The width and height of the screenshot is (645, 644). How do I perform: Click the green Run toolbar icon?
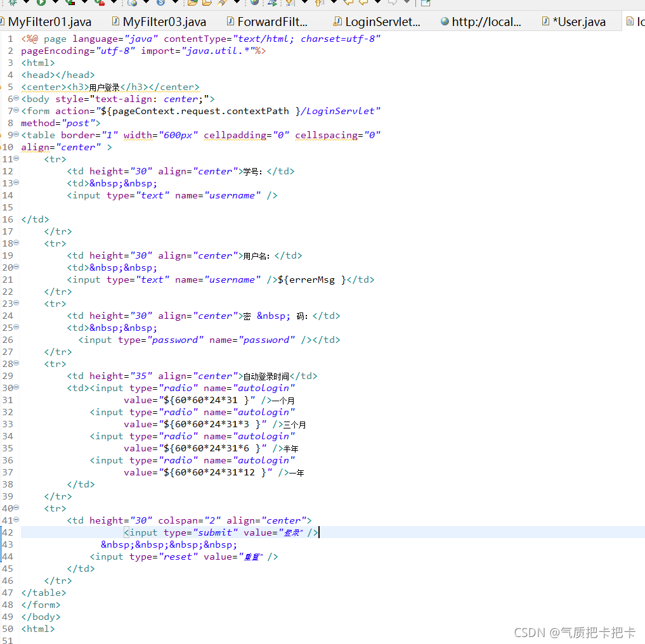[x=41, y=3]
